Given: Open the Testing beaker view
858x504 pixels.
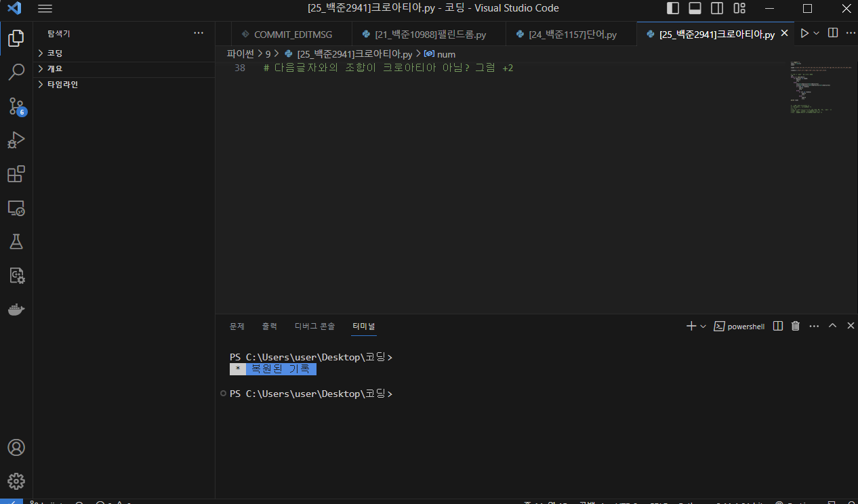Looking at the screenshot, I should tap(16, 241).
